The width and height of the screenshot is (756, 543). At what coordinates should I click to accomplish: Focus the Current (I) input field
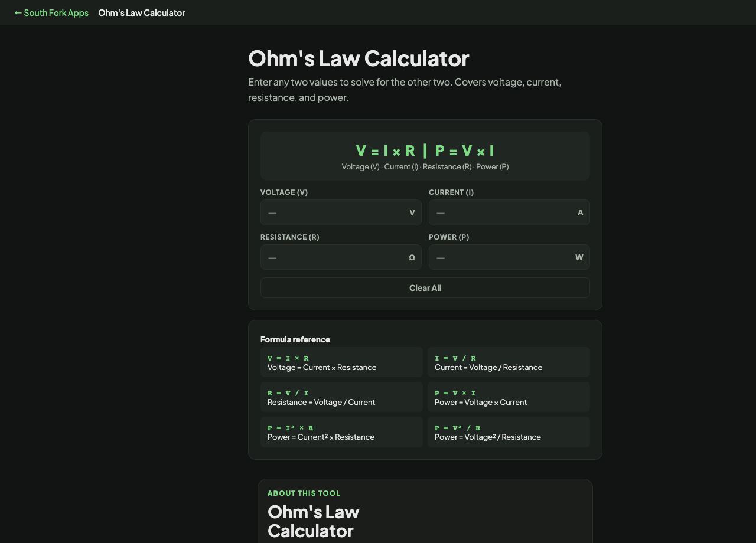[509, 212]
